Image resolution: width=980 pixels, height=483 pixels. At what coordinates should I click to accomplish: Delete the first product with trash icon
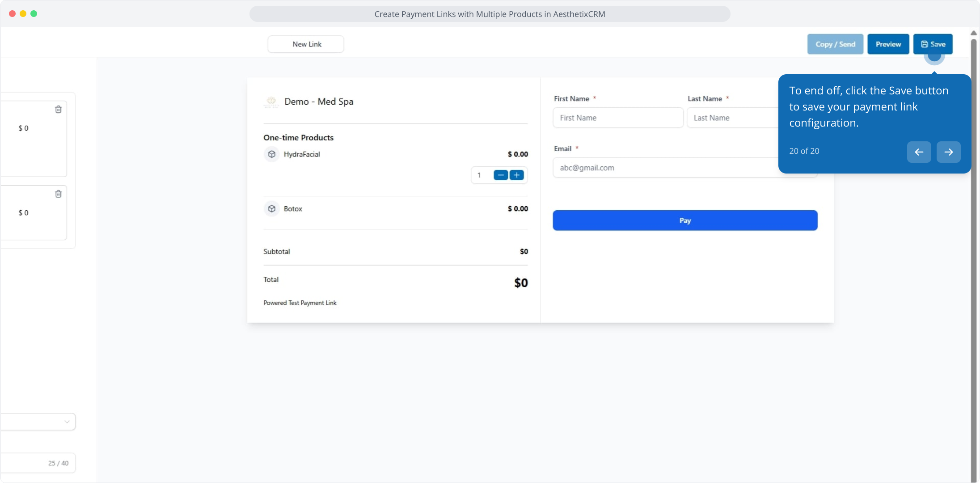(58, 110)
